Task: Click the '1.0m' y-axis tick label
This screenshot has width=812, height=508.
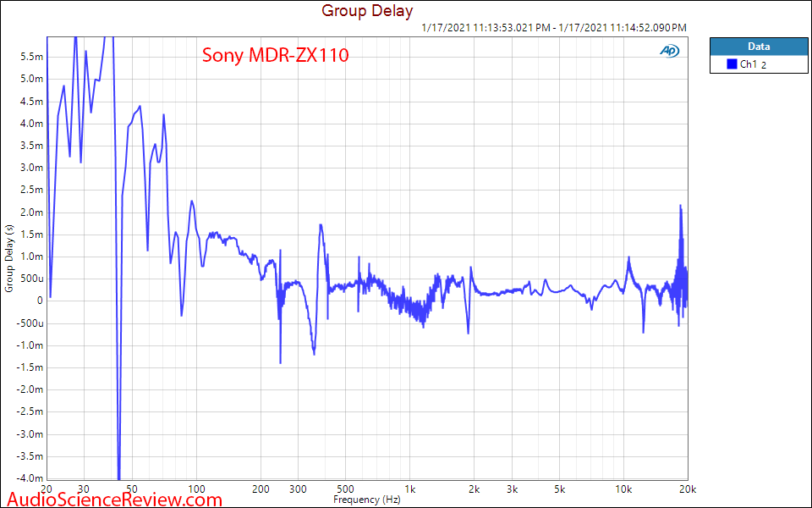Action: [31, 257]
